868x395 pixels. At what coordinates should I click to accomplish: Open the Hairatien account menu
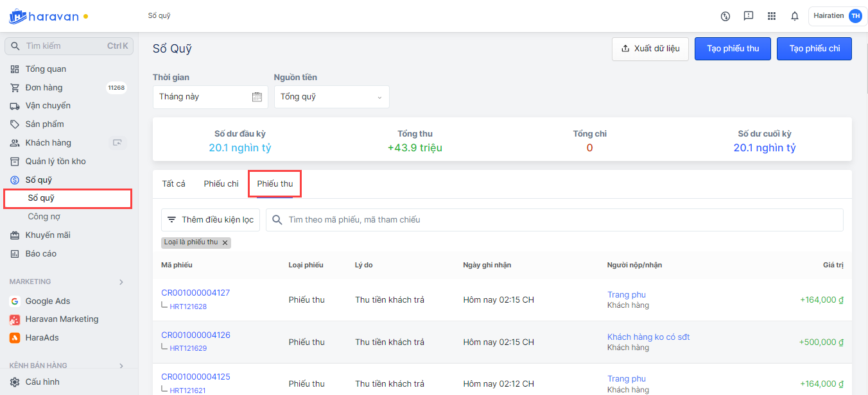pyautogui.click(x=837, y=16)
